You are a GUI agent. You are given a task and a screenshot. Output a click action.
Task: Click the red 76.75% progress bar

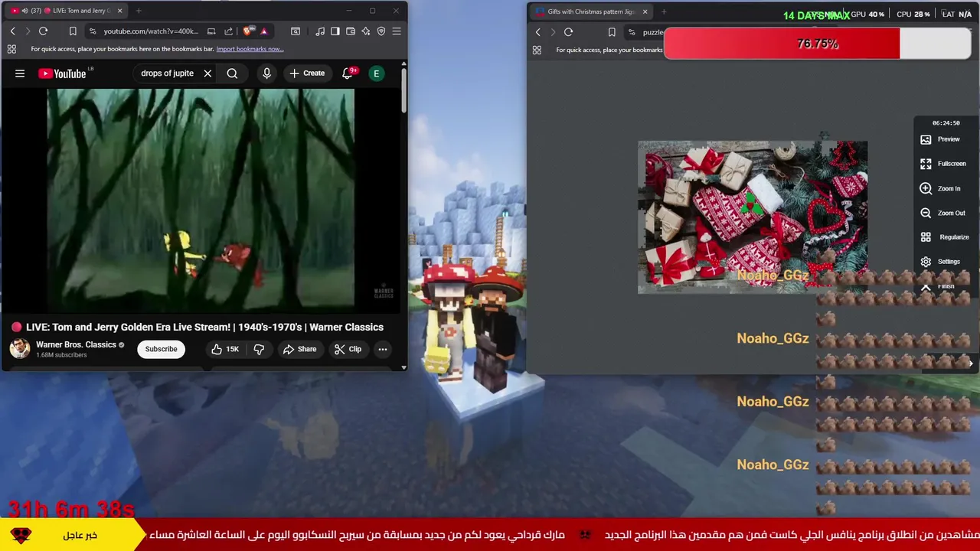[817, 44]
